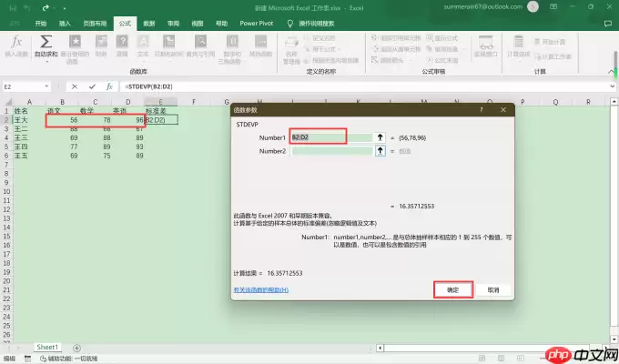This screenshot has width=619, height=364.
Task: Collapse the Number2 range selector arrow
Action: [x=380, y=151]
